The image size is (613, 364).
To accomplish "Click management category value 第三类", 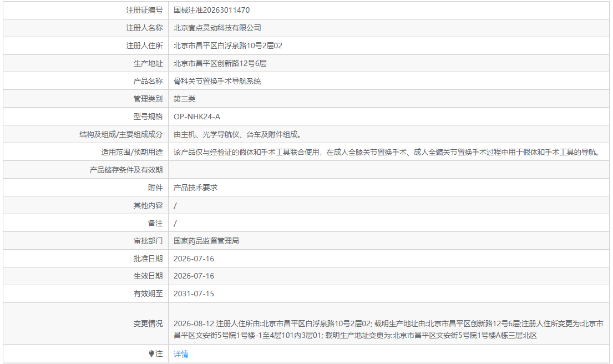I will [185, 99].
